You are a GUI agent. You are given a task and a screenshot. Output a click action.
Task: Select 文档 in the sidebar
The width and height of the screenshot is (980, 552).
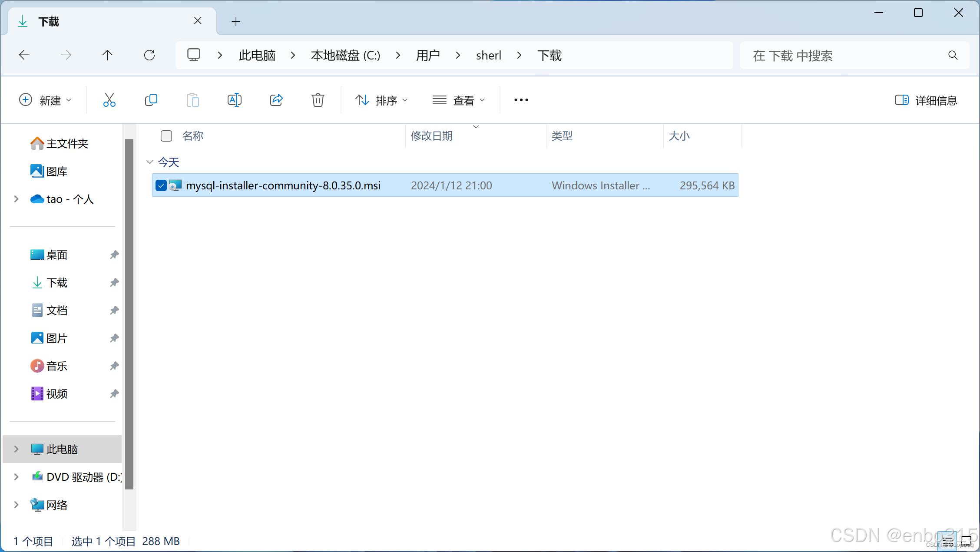click(57, 311)
